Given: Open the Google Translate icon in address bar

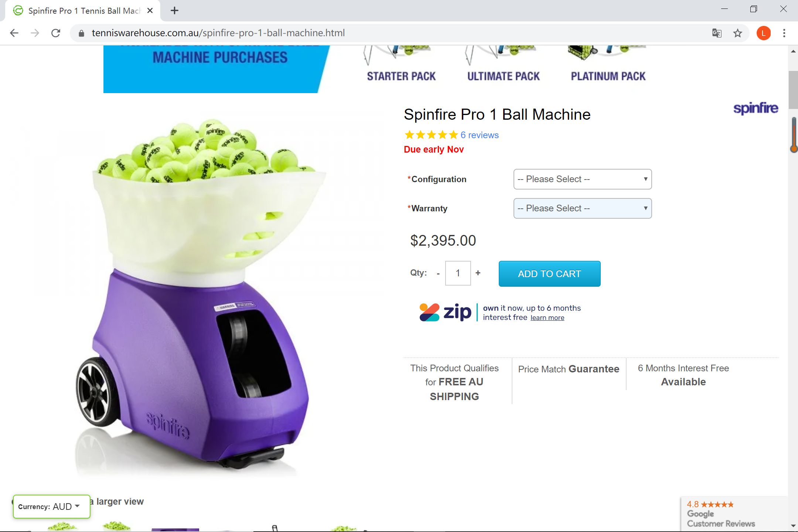Looking at the screenshot, I should [717, 33].
